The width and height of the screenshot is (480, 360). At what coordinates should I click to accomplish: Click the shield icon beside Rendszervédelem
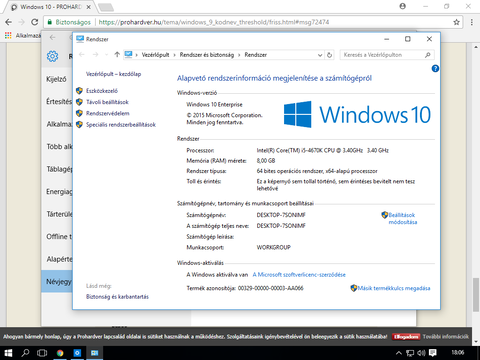pos(79,113)
